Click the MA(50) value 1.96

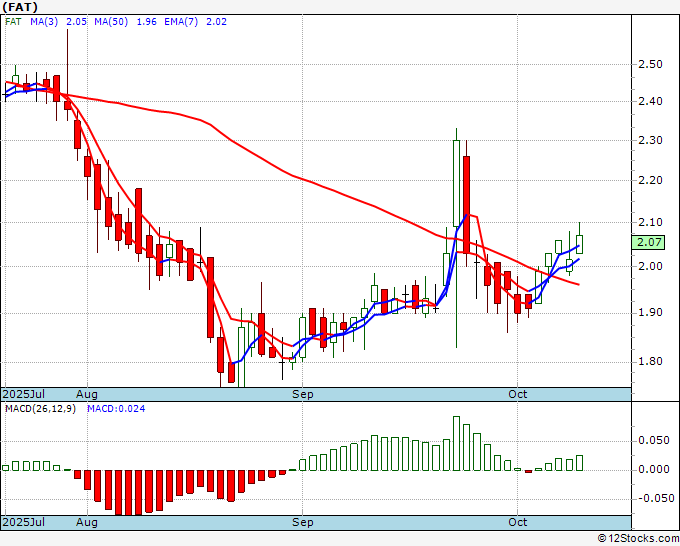click(x=147, y=22)
